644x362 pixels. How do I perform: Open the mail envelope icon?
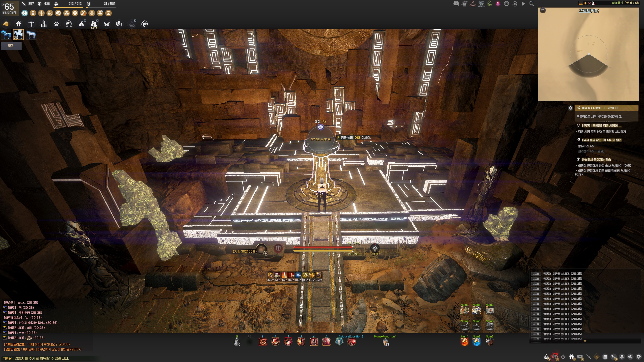(x=580, y=357)
